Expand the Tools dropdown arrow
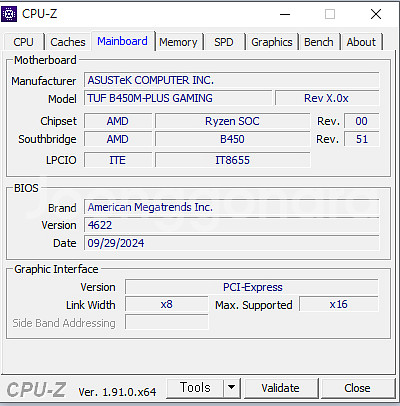Screen dimensions: 400x406 (232, 388)
